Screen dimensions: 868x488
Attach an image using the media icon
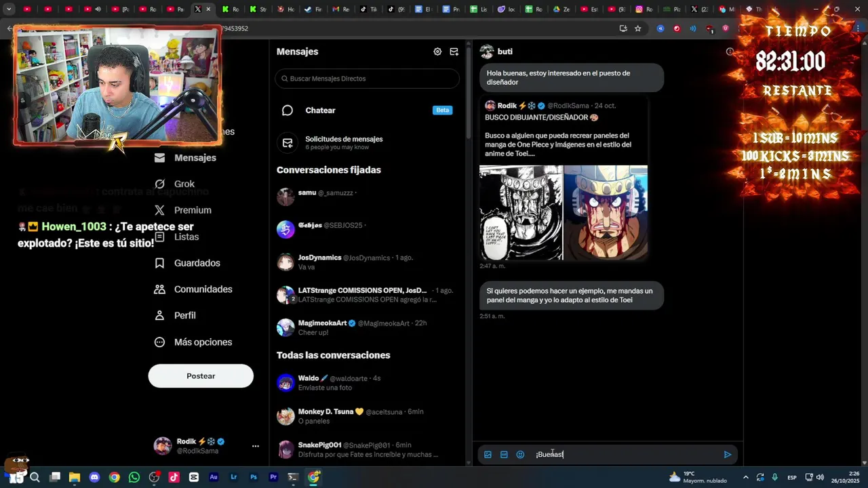[488, 455]
